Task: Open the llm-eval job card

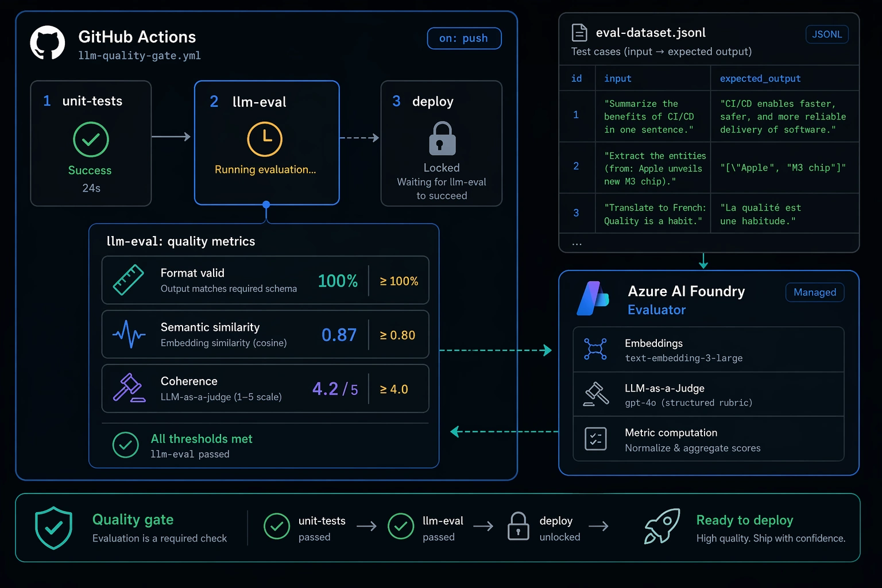Action: tap(267, 143)
